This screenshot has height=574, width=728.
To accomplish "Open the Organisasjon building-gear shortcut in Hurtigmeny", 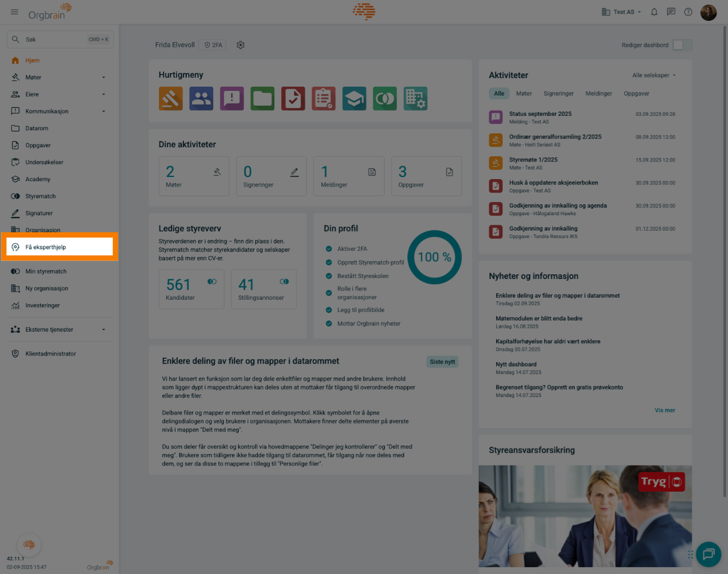I will click(415, 98).
